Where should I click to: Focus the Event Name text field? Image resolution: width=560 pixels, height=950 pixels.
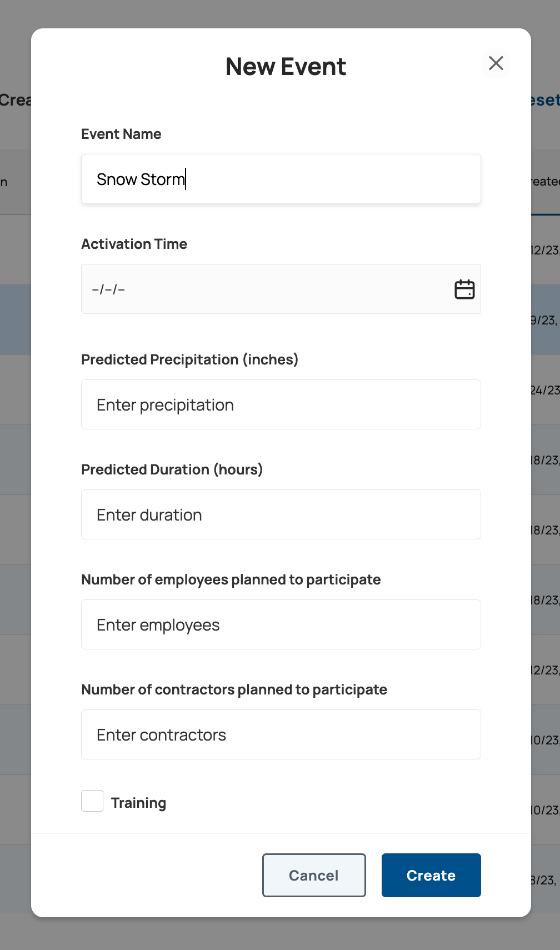pyautogui.click(x=281, y=179)
